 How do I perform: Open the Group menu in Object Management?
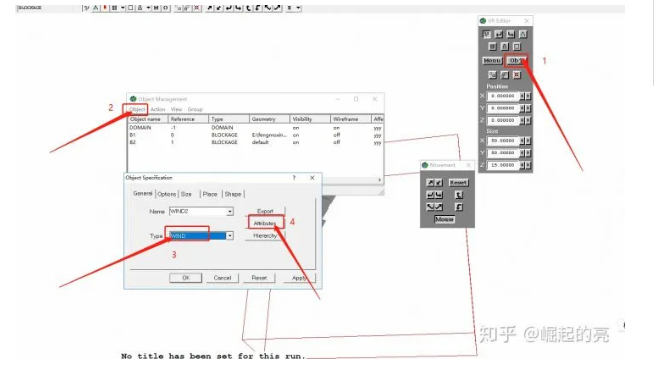click(x=195, y=109)
